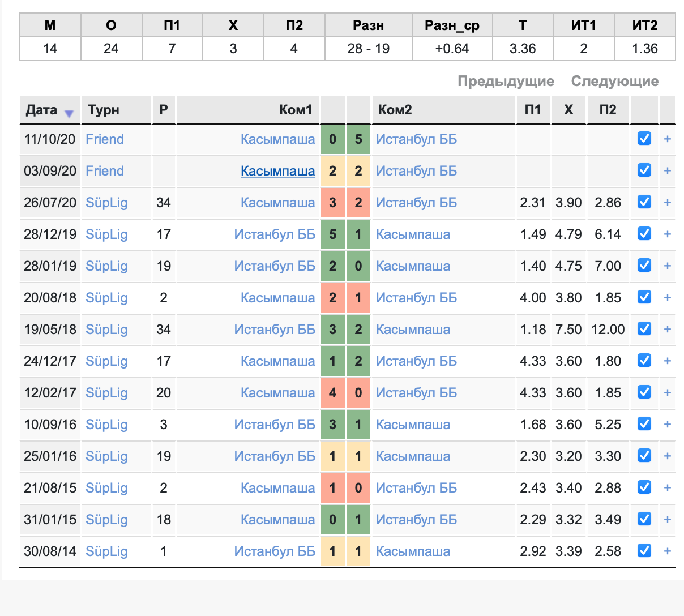
Task: Disable checkbox for the 19/05/18 match
Action: (x=644, y=329)
